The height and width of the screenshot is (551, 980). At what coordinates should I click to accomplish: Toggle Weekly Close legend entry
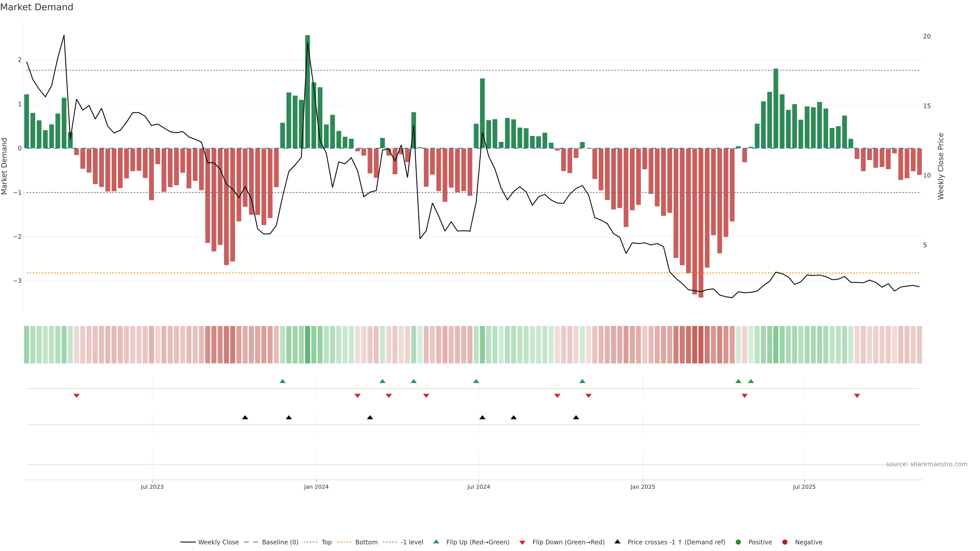click(218, 542)
